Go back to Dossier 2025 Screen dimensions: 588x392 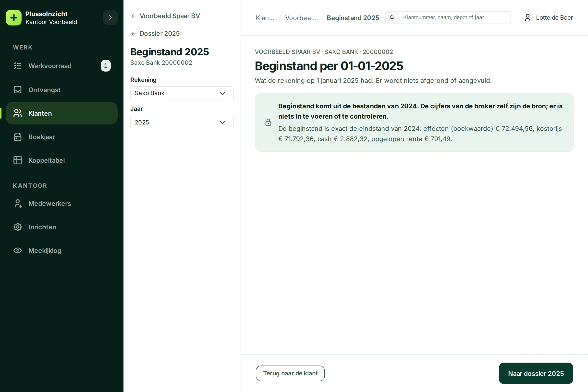coord(155,34)
